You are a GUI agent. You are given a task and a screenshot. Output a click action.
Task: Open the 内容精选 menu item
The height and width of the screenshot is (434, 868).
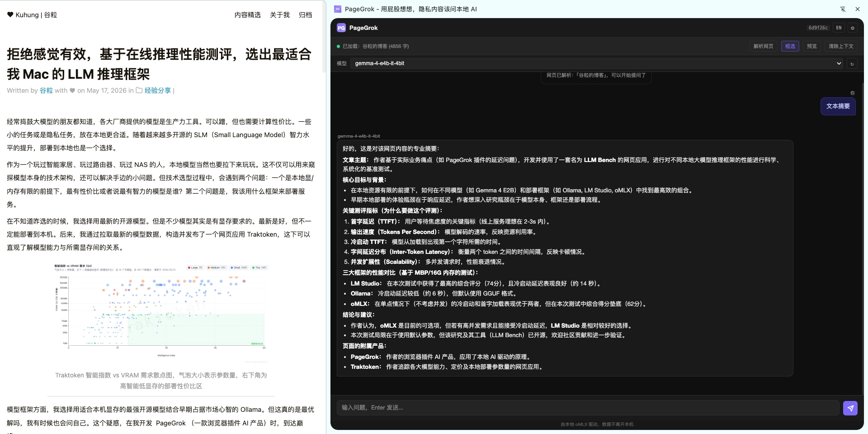[248, 15]
